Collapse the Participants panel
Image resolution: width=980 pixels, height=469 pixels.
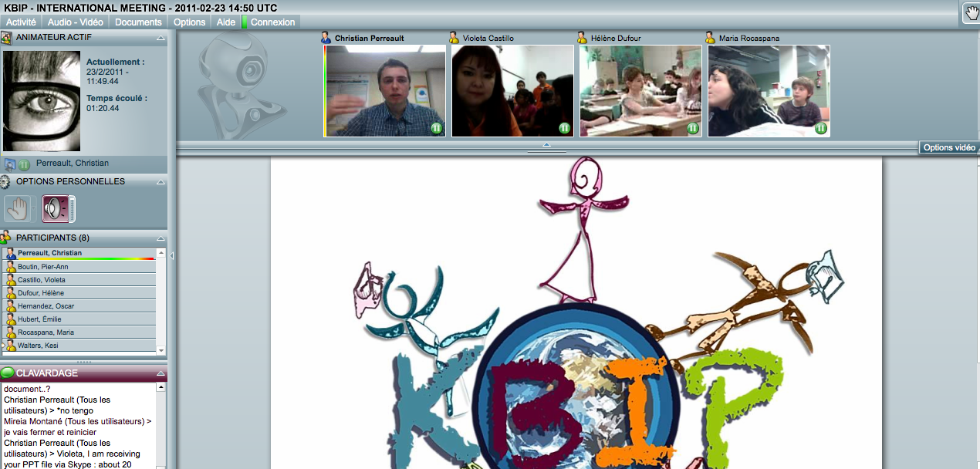point(161,238)
